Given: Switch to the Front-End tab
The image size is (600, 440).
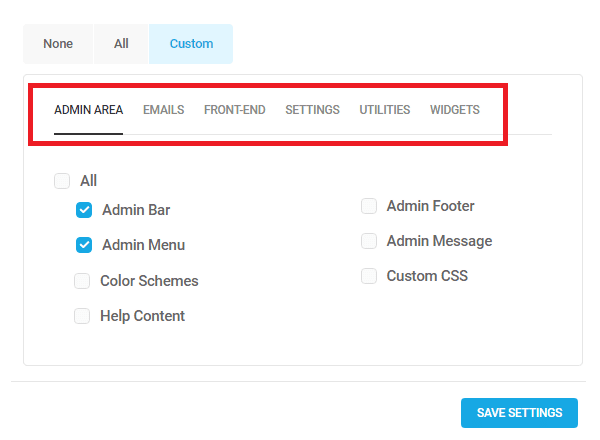Looking at the screenshot, I should (x=235, y=110).
